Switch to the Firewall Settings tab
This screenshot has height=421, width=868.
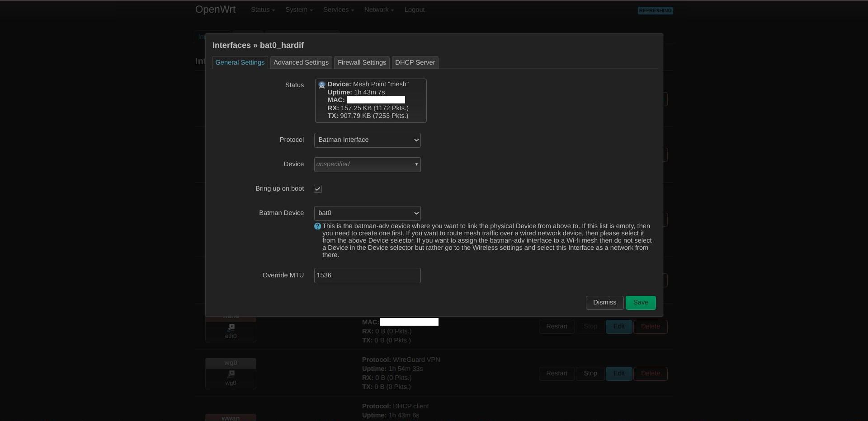362,62
